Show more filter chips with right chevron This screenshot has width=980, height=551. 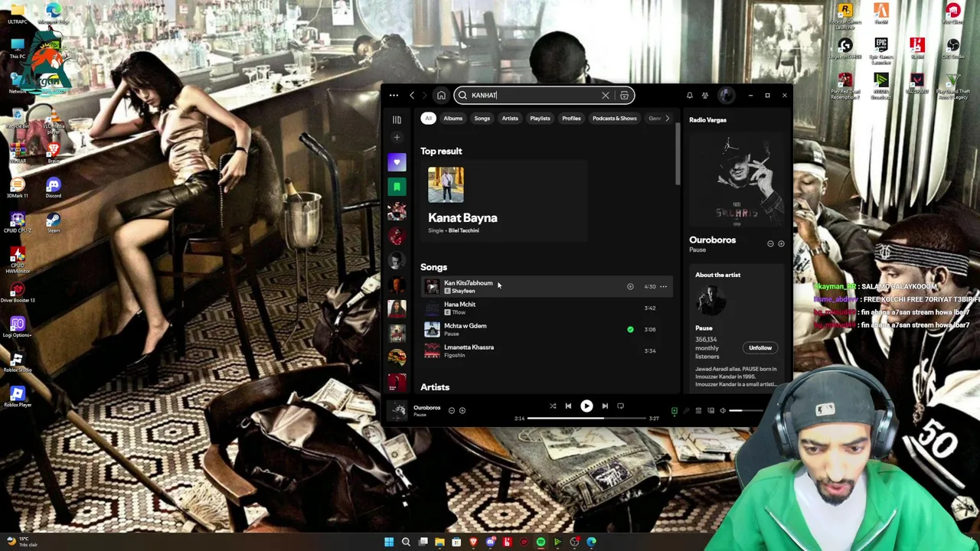pos(667,119)
